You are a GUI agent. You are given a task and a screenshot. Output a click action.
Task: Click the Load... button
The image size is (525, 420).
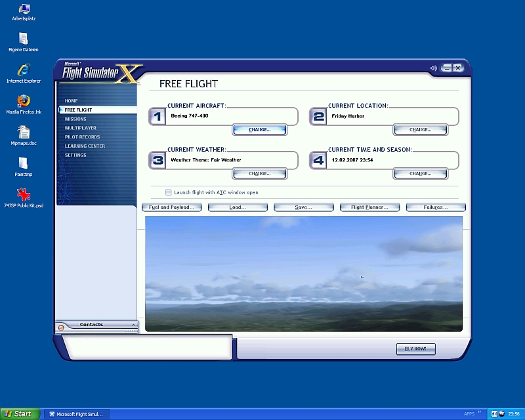pos(238,207)
